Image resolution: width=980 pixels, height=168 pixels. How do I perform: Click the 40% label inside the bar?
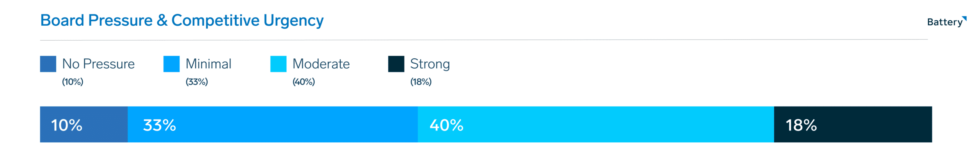[446, 125]
